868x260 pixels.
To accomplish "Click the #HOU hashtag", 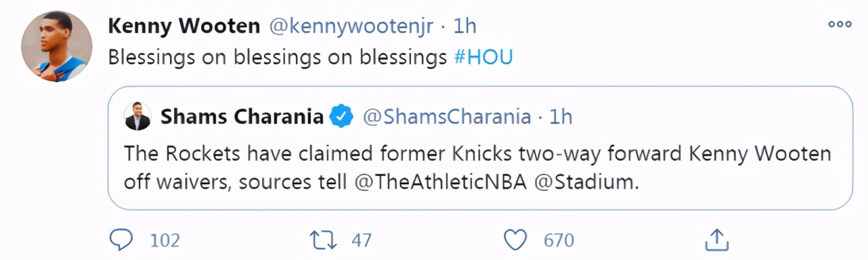I will [x=483, y=57].
